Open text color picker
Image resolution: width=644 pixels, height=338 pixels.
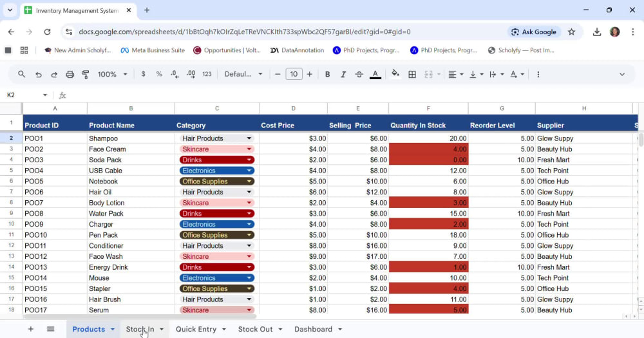375,74
